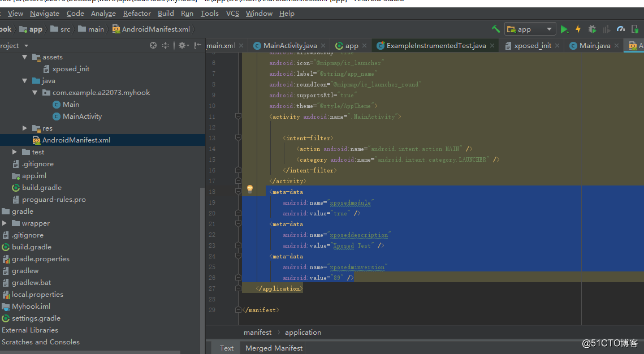
Task: Open the project panel settings gear
Action: (183, 46)
